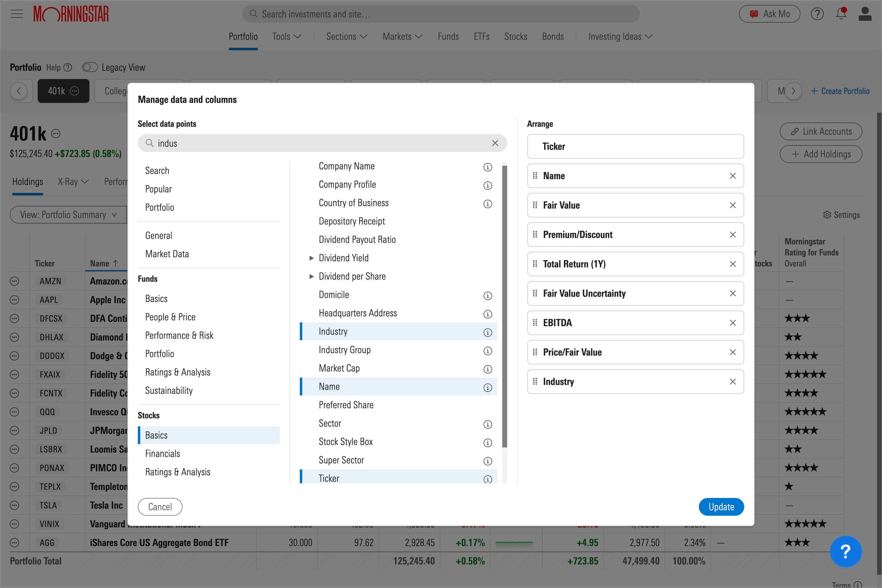Toggle the Industry data point selection
This screenshot has height=588, width=882.
click(398, 331)
